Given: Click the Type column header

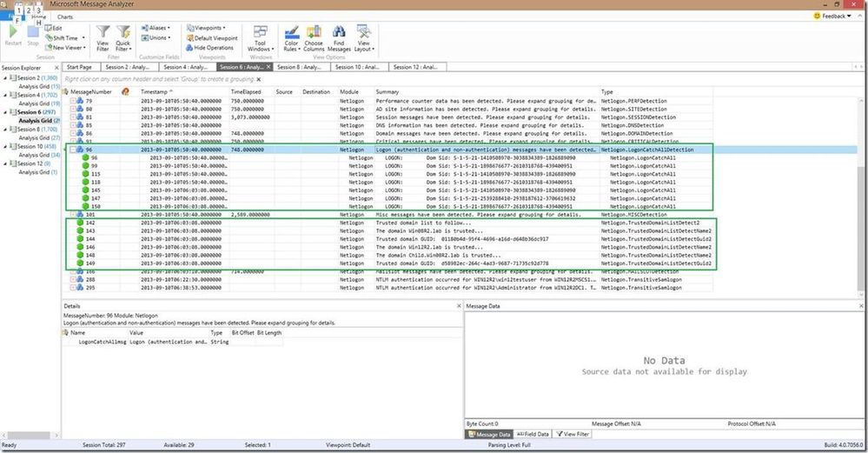Looking at the screenshot, I should tap(607, 92).
